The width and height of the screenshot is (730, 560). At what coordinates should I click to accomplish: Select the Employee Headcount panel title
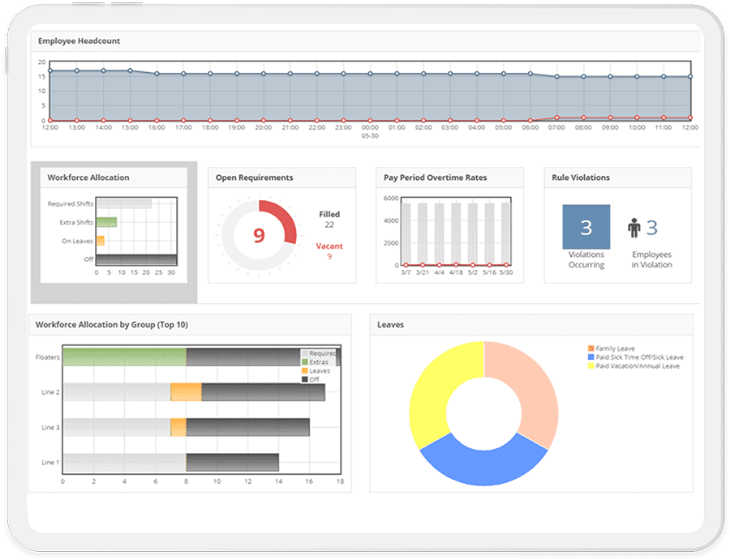[79, 41]
